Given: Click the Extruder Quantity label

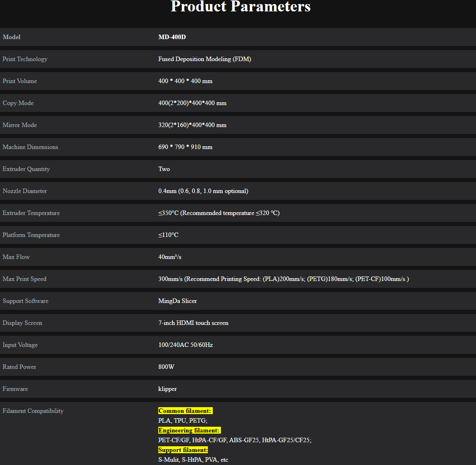Looking at the screenshot, I should 26,169.
